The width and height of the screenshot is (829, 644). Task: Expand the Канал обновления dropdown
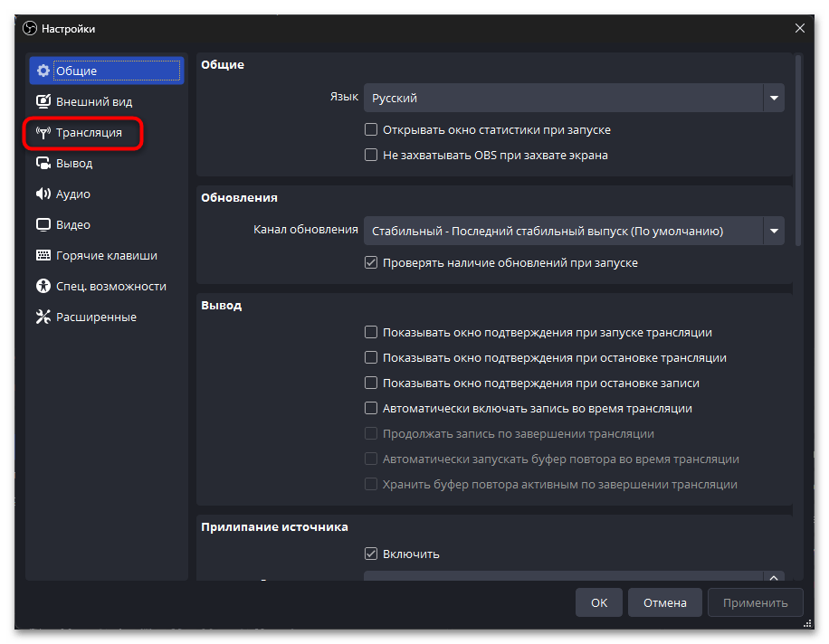point(574,231)
